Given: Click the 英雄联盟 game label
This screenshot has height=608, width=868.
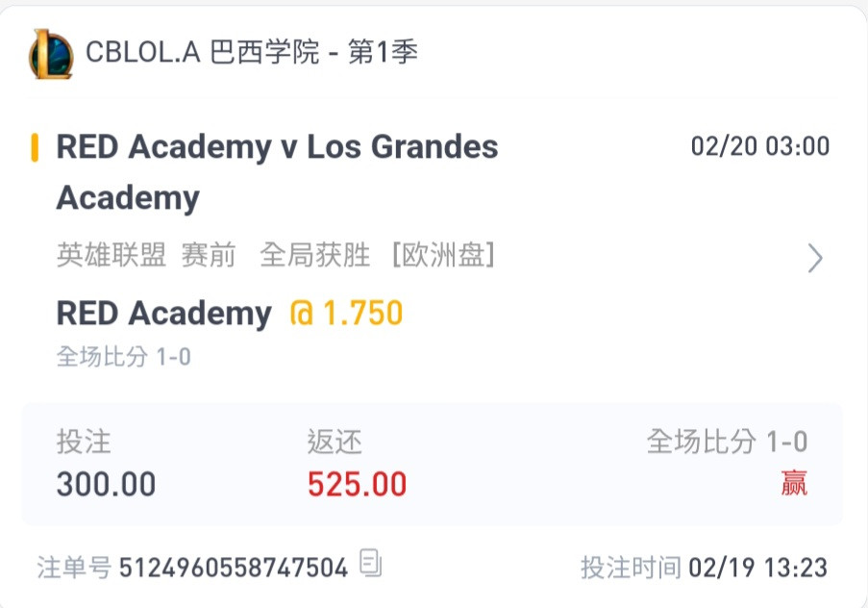Looking at the screenshot, I should (x=112, y=256).
